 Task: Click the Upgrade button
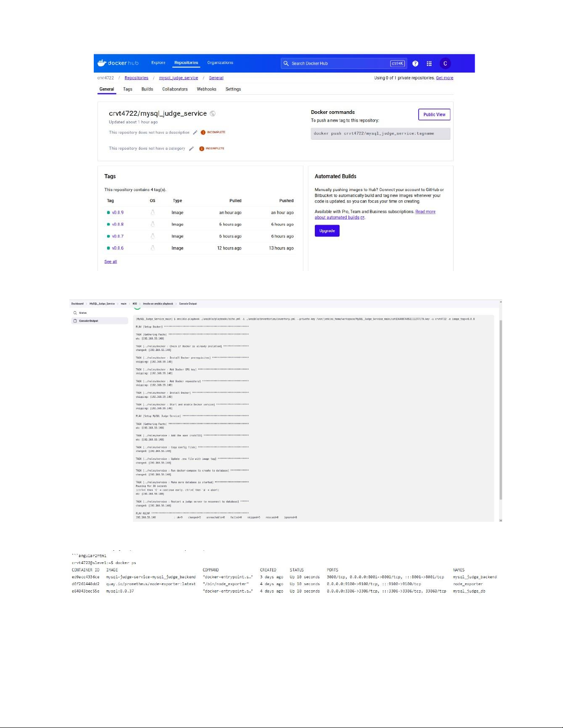(x=327, y=231)
